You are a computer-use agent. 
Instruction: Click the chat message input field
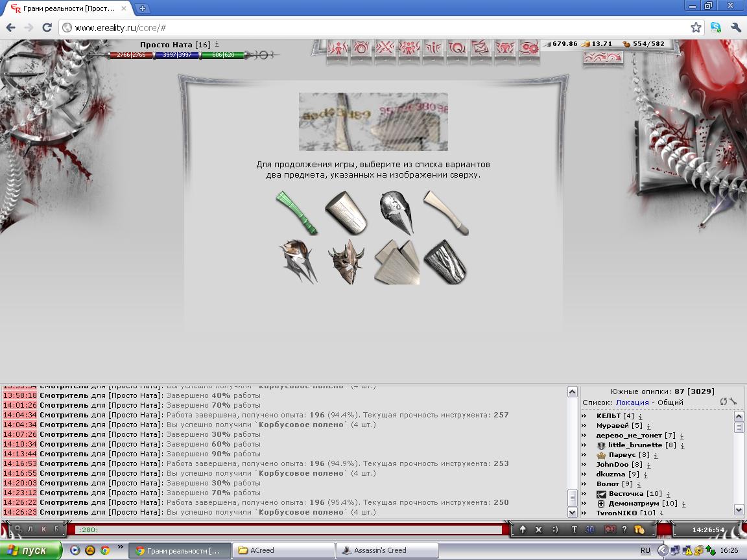pyautogui.click(x=285, y=530)
